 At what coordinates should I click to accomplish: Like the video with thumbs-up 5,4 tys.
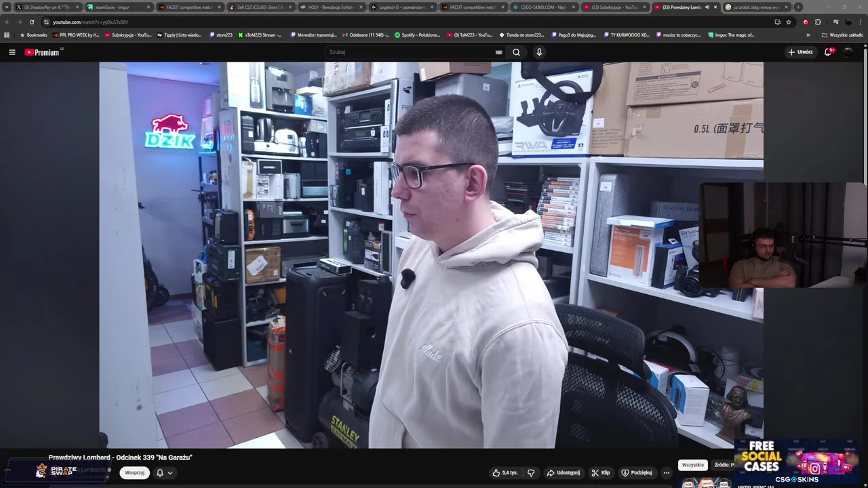point(505,472)
